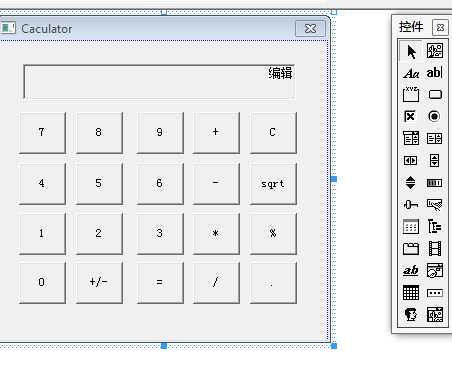Select the Combo Box control tool
Image resolution: width=452 pixels, height=367 pixels.
tap(411, 138)
